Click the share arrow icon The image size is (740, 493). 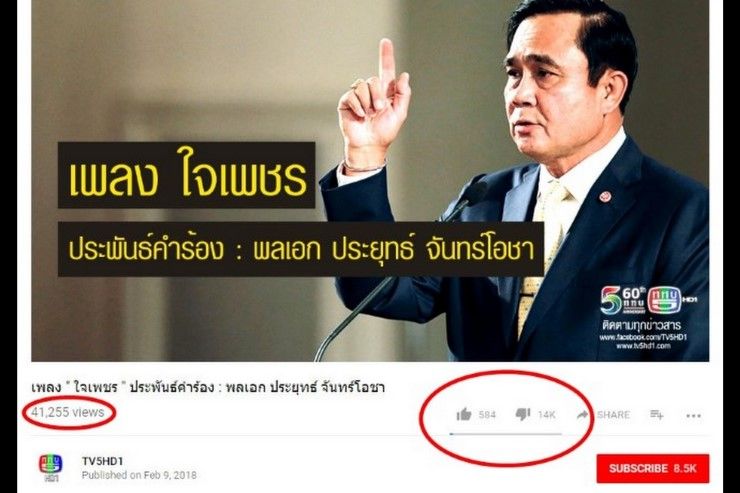tap(582, 414)
